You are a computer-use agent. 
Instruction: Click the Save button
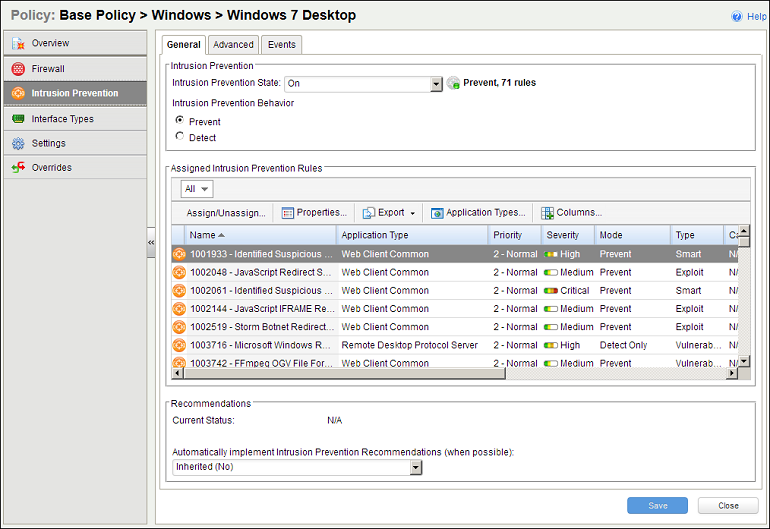(657, 505)
